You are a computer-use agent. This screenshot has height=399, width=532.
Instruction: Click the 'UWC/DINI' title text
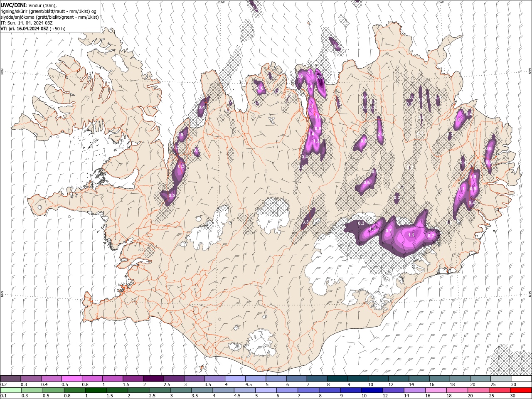point(13,5)
